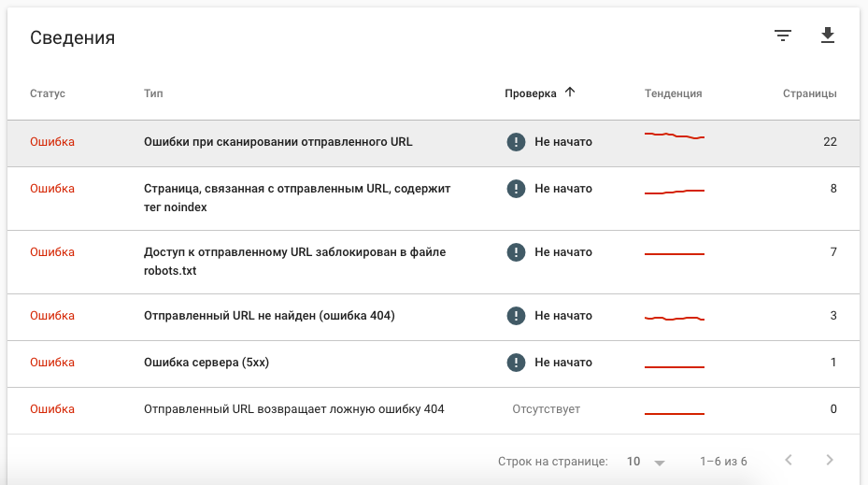This screenshot has width=868, height=485.
Task: Click the Тенденция column header
Action: click(x=673, y=93)
